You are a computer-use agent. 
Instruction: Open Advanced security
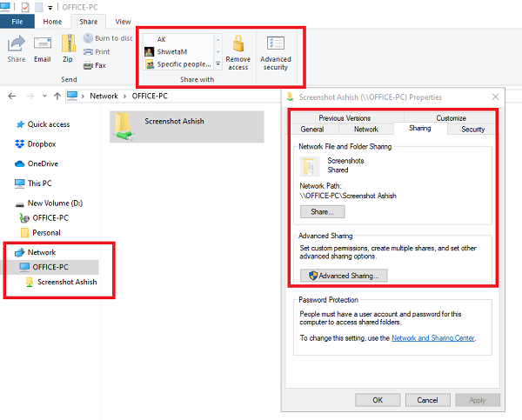tap(276, 52)
